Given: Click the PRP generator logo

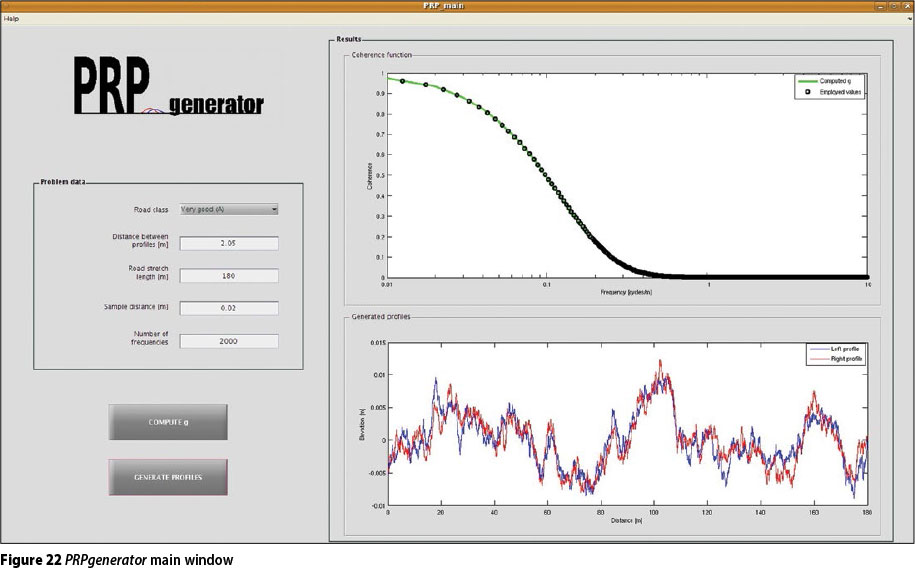Looking at the screenshot, I should 168,89.
